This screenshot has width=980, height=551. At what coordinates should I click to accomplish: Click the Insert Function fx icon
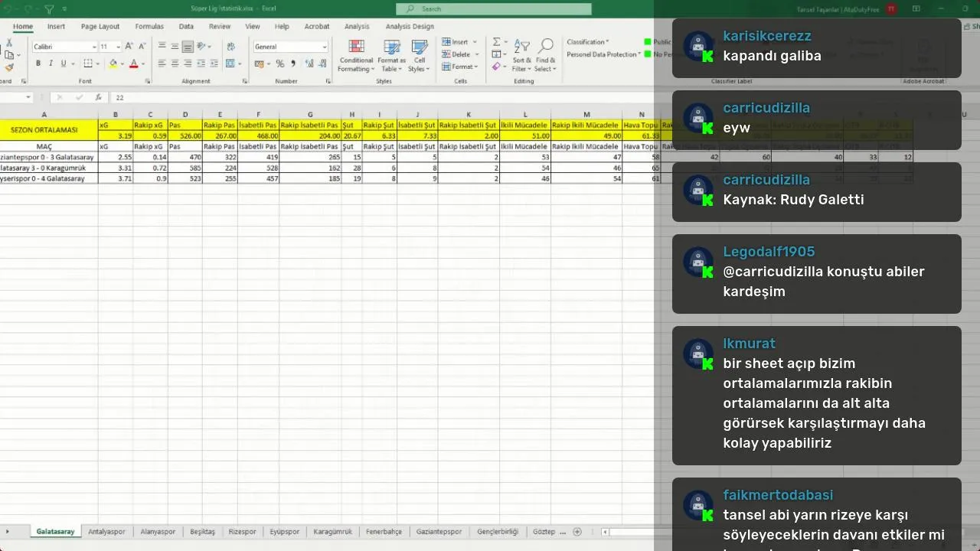click(x=98, y=97)
